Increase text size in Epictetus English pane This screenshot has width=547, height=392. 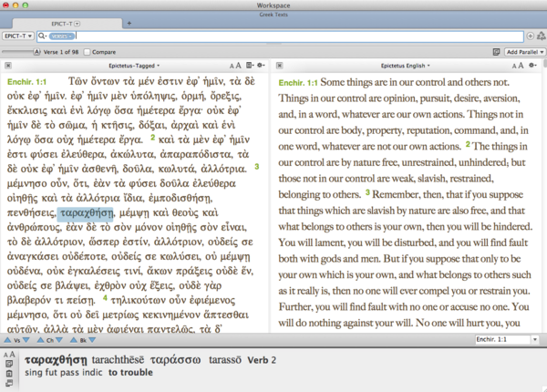pyautogui.click(x=521, y=66)
